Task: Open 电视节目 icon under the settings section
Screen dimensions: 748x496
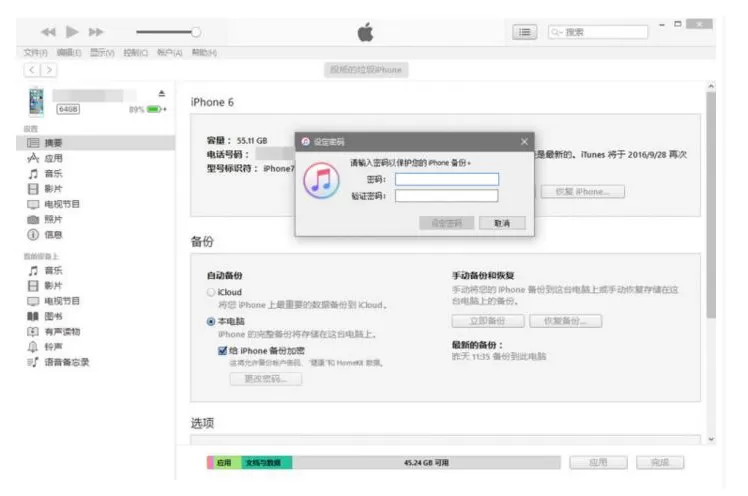Action: [33, 204]
